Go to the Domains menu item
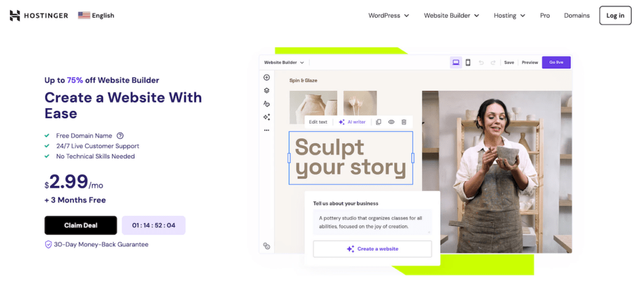 (x=577, y=16)
